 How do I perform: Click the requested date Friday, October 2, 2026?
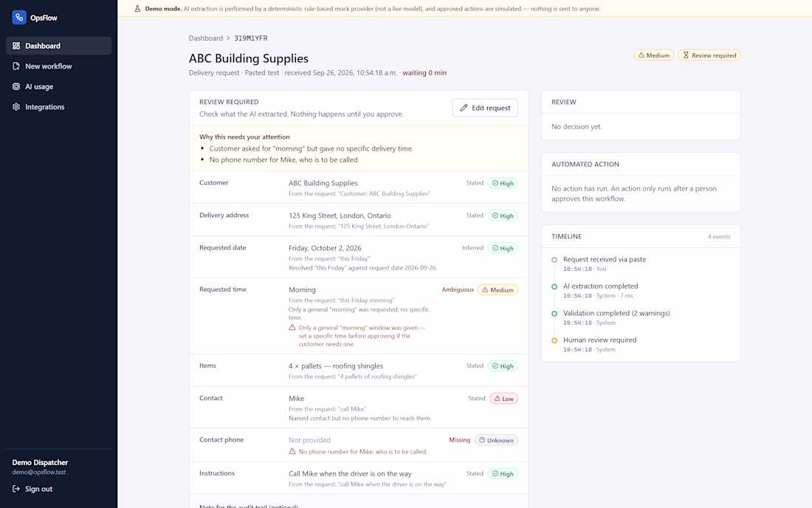coord(325,248)
